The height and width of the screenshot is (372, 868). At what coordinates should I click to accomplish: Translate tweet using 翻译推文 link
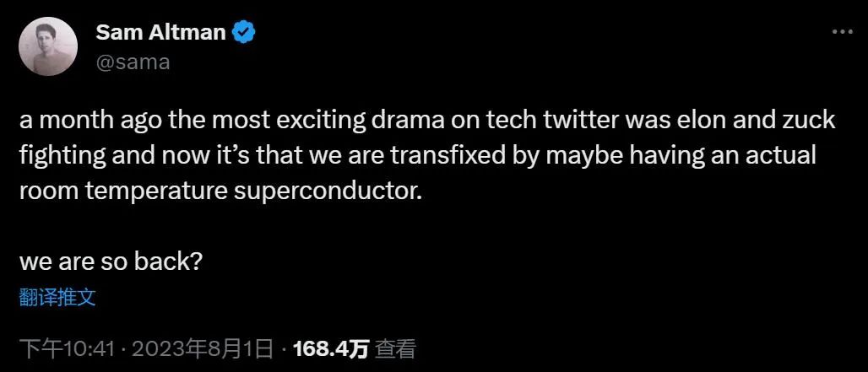(57, 298)
